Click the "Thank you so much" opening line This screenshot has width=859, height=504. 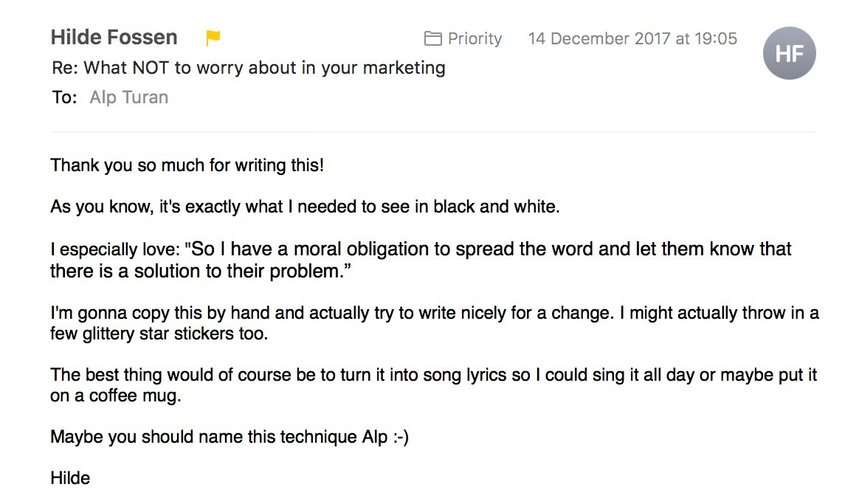[187, 165]
